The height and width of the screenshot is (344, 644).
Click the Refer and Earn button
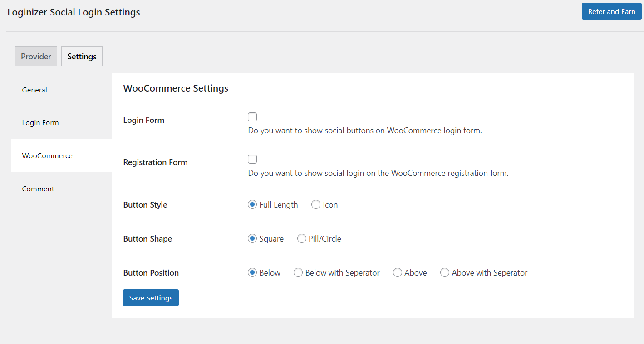click(x=611, y=11)
